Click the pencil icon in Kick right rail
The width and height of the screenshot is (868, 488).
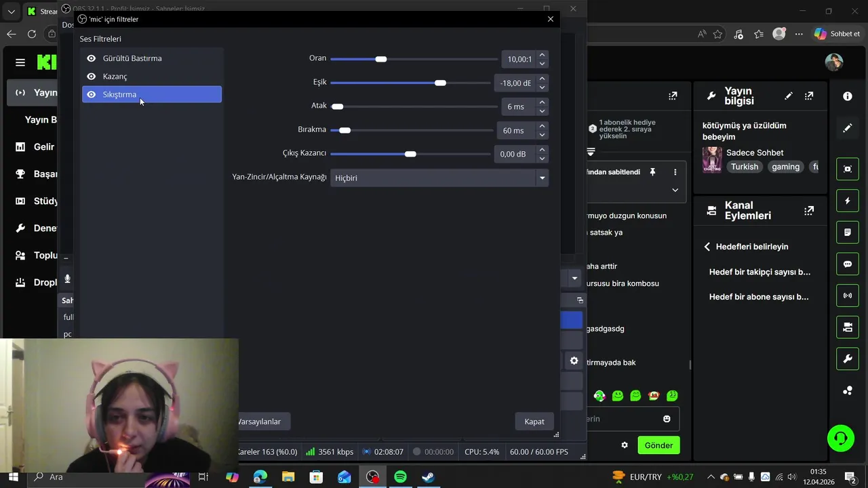[x=848, y=127]
